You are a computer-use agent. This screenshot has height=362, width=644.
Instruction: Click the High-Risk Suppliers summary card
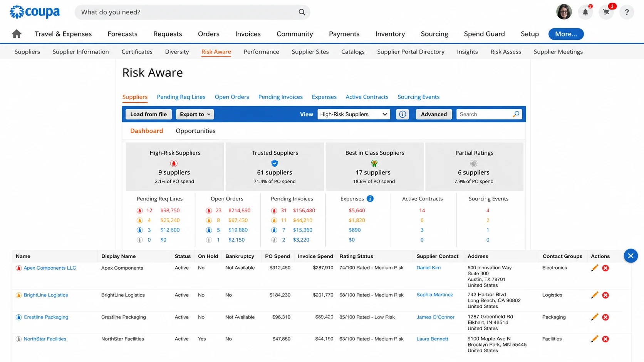(x=175, y=167)
